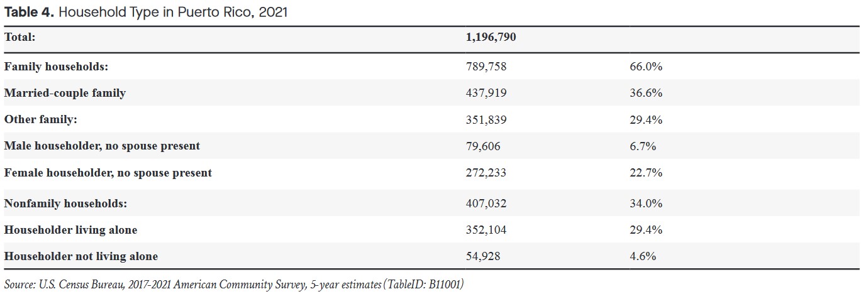The image size is (868, 294).
Task: Click the 789,758 family households count
Action: pyautogui.click(x=486, y=67)
